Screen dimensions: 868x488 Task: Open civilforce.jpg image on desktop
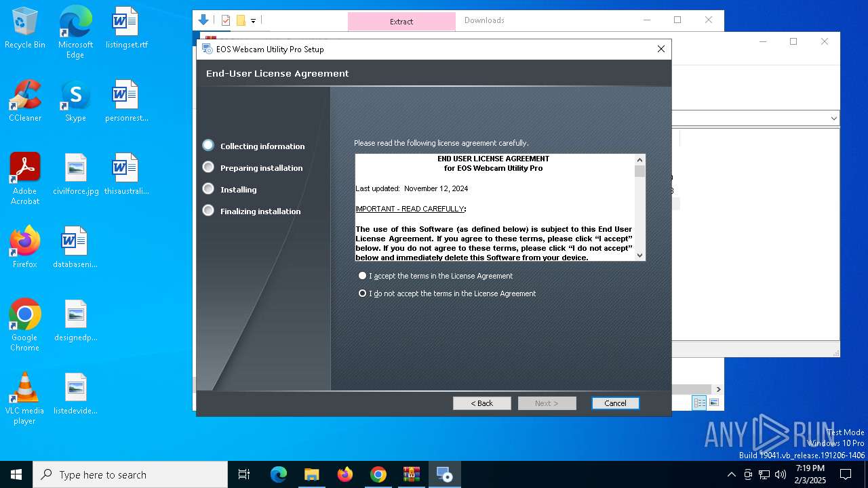coord(75,174)
